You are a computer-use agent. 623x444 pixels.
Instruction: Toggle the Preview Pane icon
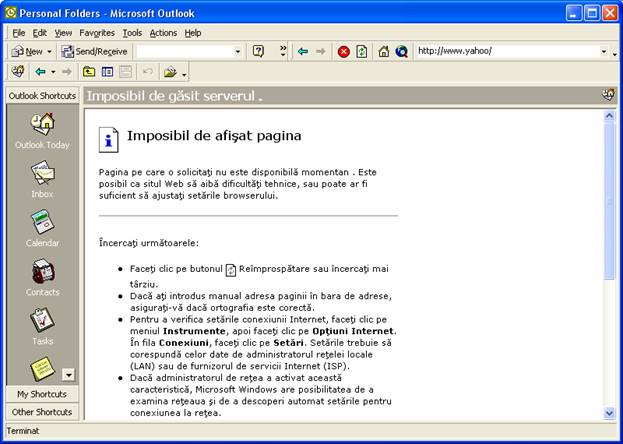(x=126, y=72)
